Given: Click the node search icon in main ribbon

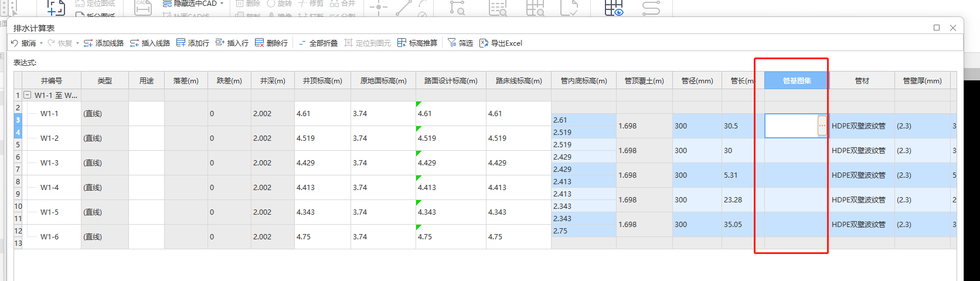Looking at the screenshot, I should tap(457, 8).
